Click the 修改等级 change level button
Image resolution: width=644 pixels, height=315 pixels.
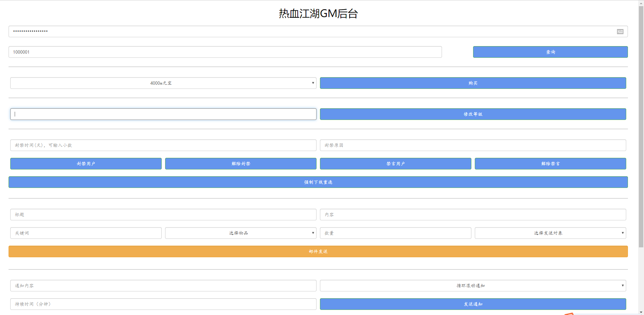pos(473,114)
